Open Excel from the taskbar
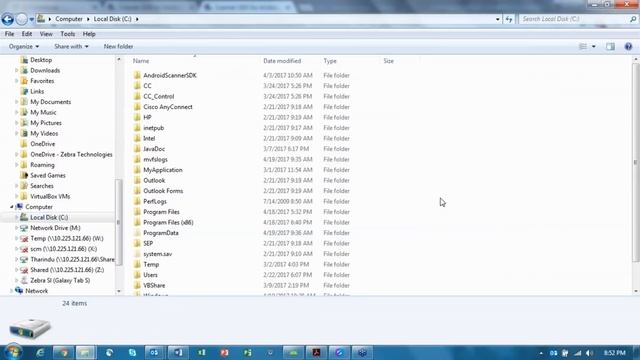640x360 pixels. click(202, 352)
